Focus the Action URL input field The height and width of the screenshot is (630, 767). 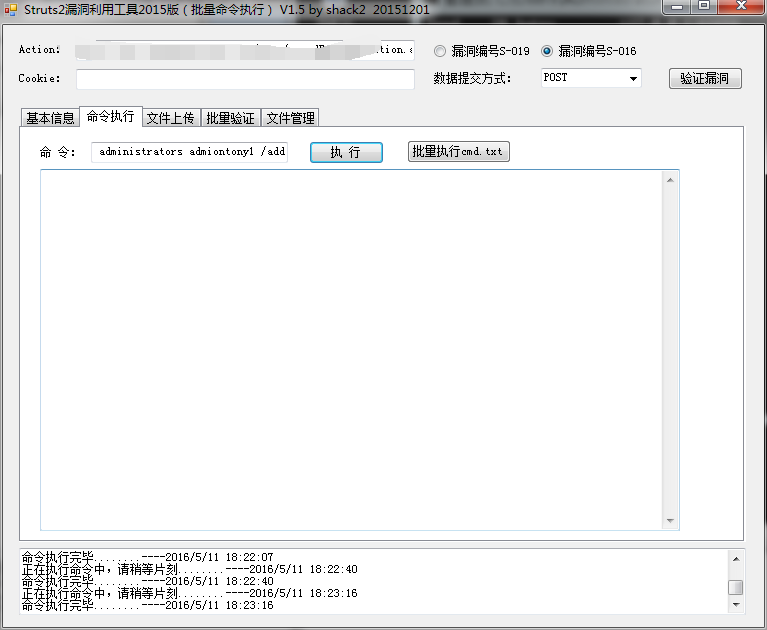(245, 50)
